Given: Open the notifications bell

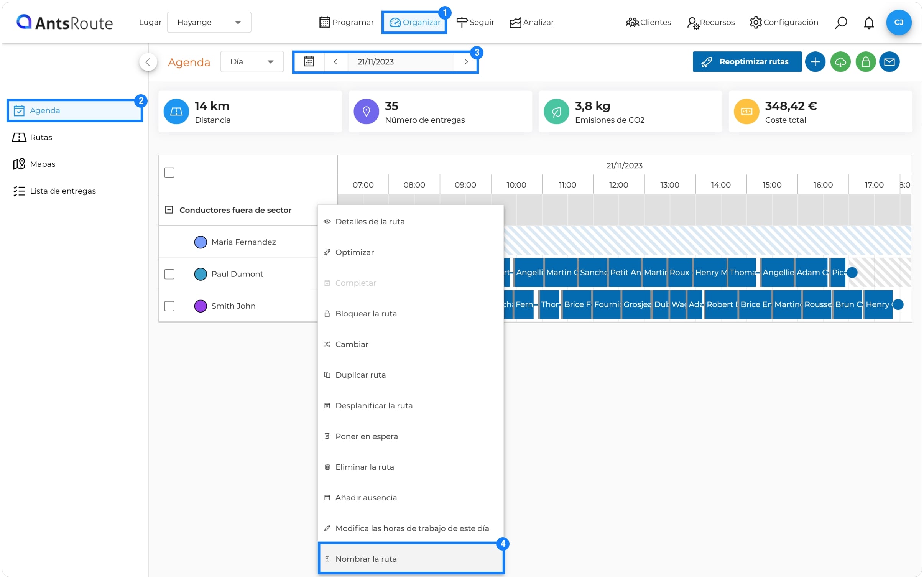Looking at the screenshot, I should [868, 23].
